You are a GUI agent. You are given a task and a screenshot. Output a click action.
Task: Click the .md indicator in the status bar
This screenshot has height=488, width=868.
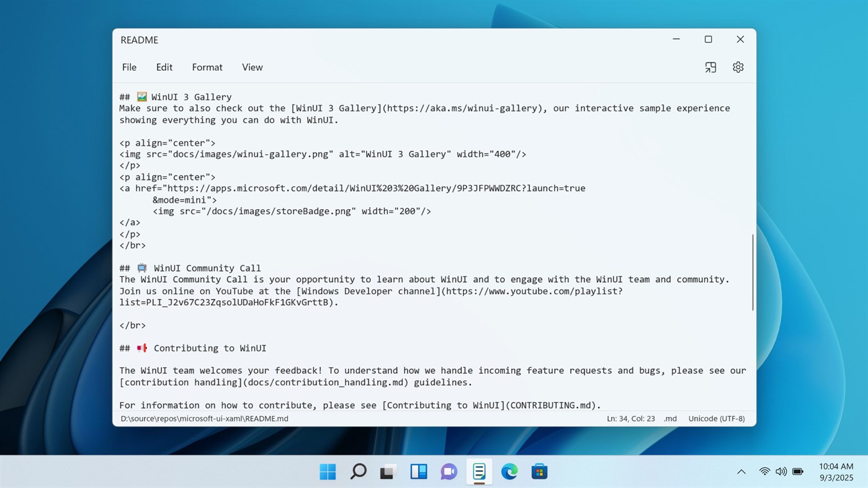pos(669,419)
